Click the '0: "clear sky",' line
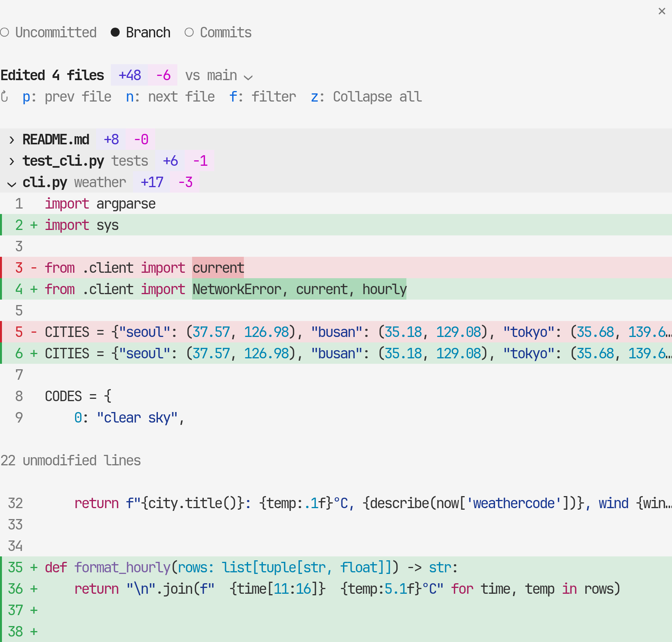This screenshot has height=642, width=672. pyautogui.click(x=336, y=417)
